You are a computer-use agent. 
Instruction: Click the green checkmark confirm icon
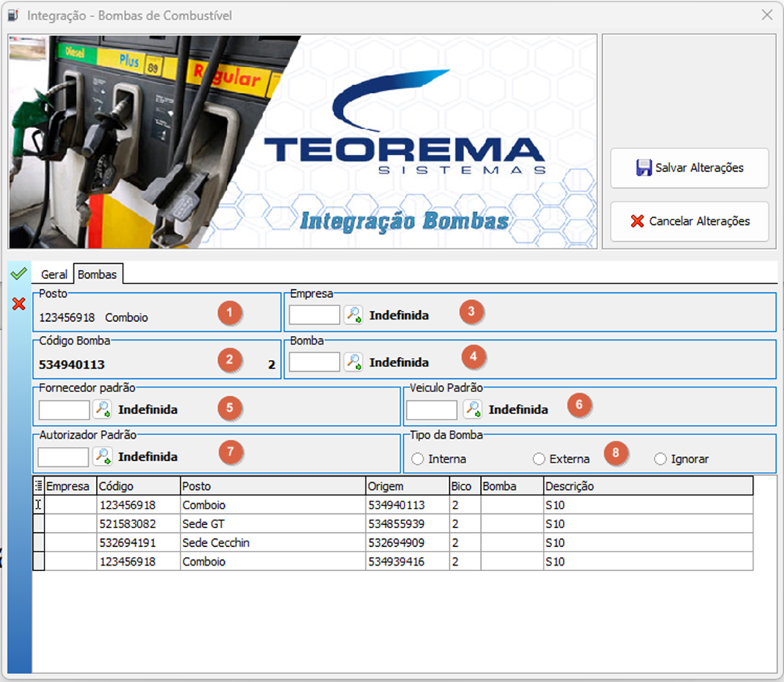(19, 273)
